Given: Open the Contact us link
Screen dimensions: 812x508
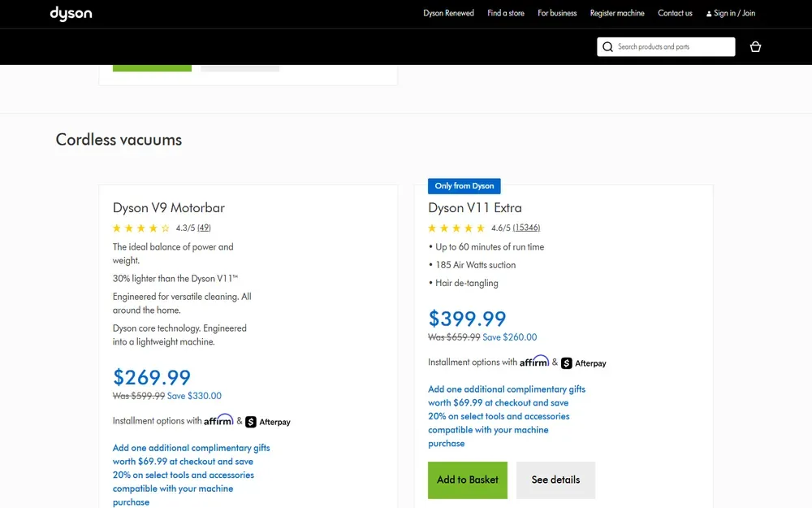Looking at the screenshot, I should coord(675,13).
